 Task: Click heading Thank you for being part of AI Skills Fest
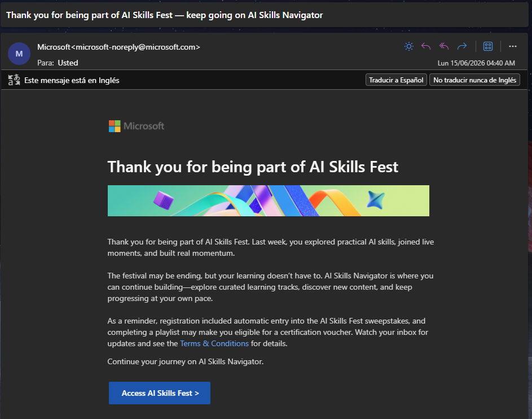253,167
